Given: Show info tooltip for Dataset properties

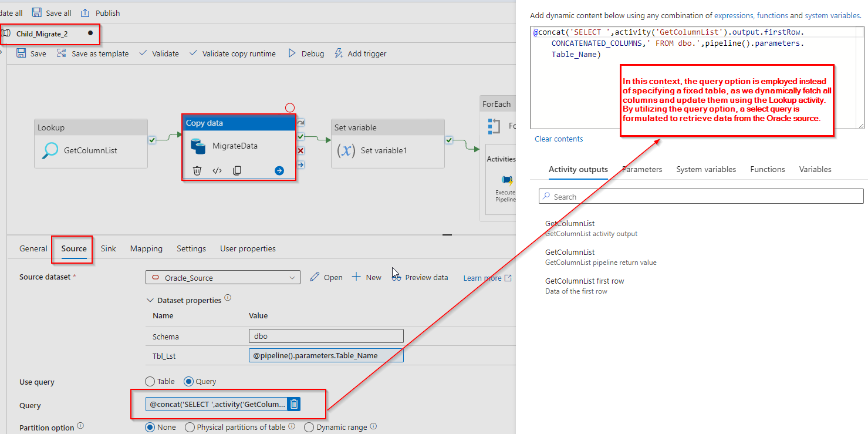Looking at the screenshot, I should click(x=228, y=298).
